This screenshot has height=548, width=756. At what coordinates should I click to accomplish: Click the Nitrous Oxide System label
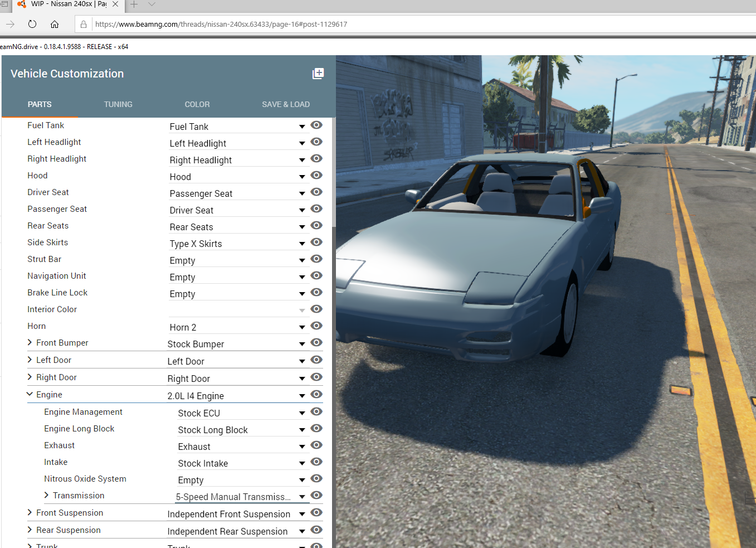click(x=85, y=479)
